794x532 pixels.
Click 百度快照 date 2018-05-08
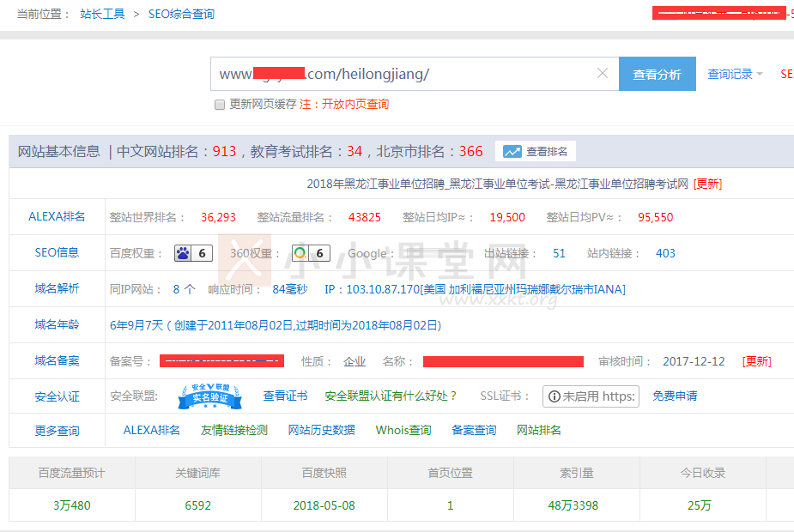pyautogui.click(x=324, y=505)
